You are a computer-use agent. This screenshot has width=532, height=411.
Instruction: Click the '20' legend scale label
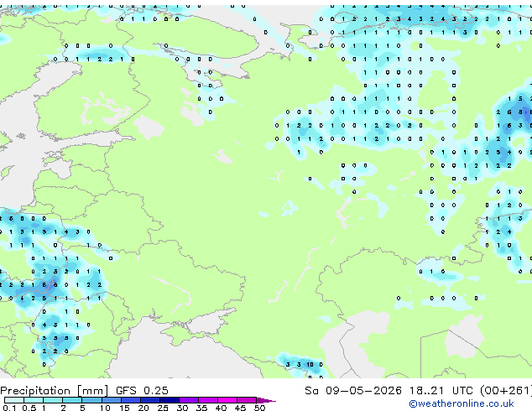143,408
